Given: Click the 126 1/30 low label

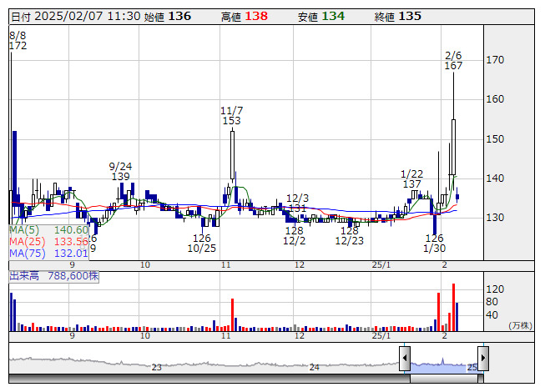Looking at the screenshot, I should 435,243.
